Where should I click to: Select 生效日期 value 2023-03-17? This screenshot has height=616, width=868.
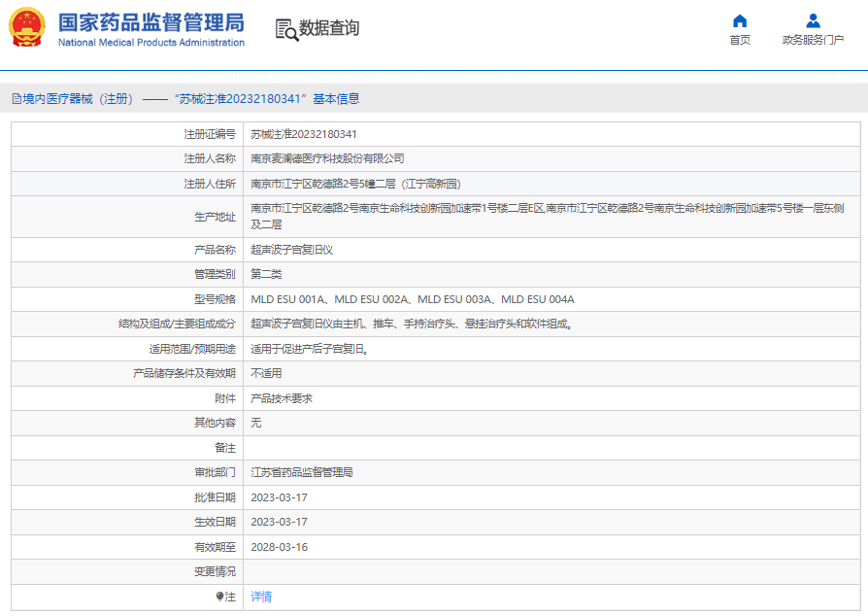[279, 522]
